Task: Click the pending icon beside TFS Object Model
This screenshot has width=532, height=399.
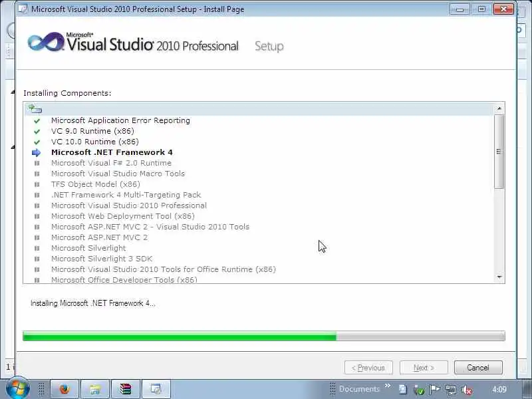Action: (37, 185)
